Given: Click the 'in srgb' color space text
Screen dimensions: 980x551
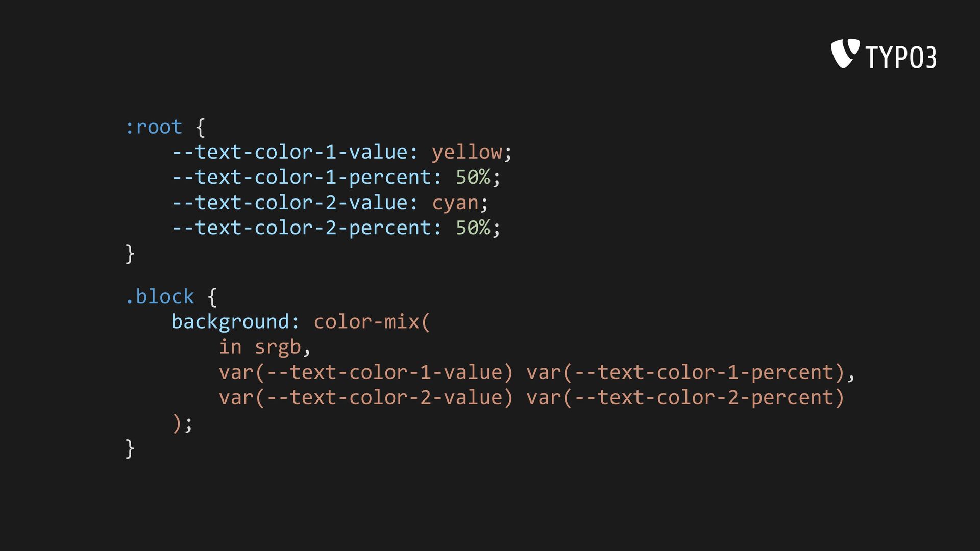Looking at the screenshot, I should coord(260,347).
